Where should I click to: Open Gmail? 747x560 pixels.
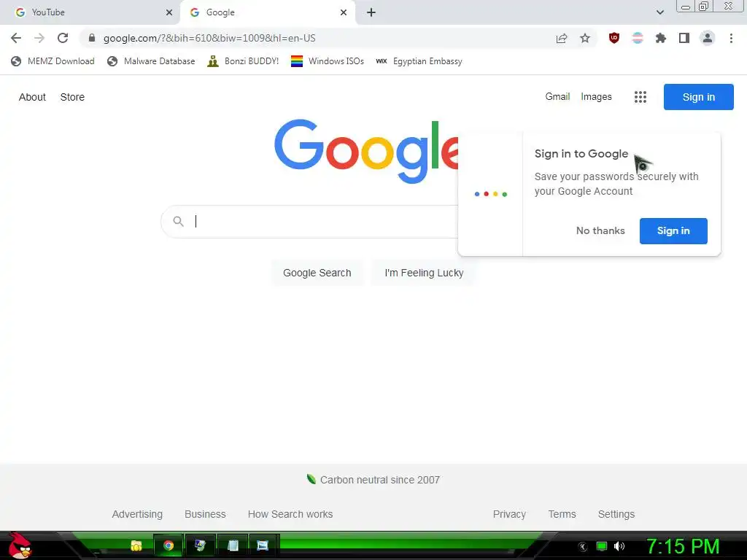(x=557, y=97)
